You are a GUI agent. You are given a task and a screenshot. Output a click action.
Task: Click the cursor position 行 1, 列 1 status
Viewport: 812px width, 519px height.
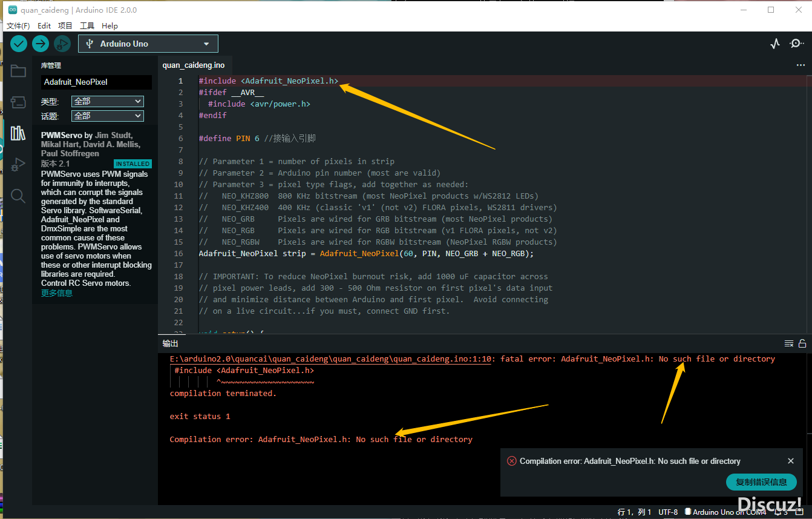[634, 512]
